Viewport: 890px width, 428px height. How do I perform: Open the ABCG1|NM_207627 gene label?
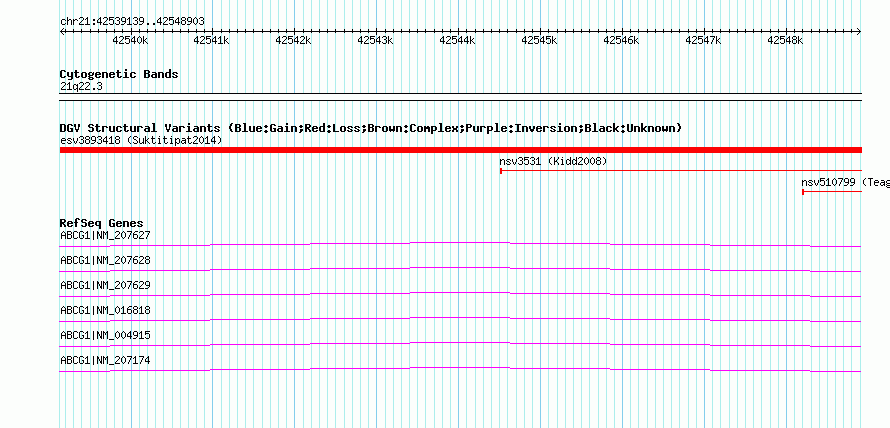tap(105, 235)
